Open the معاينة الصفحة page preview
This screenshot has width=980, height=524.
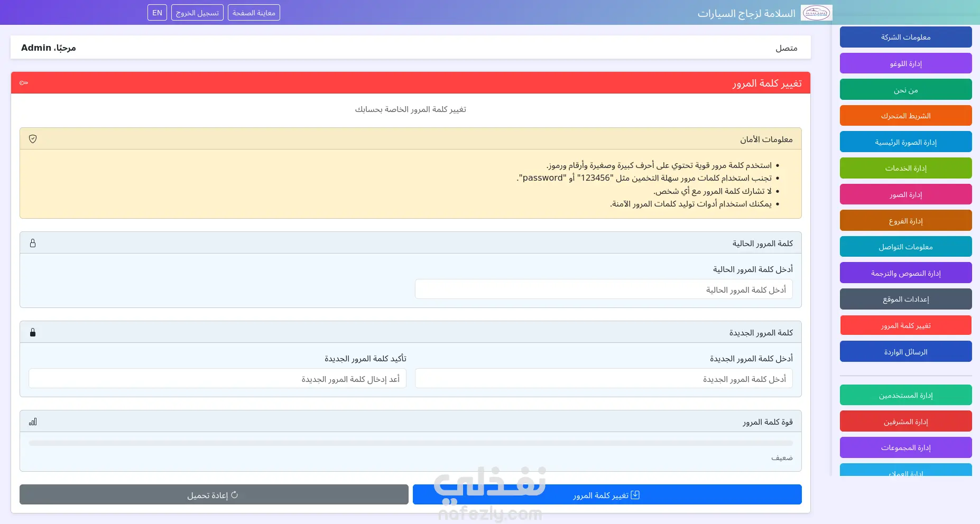[254, 13]
